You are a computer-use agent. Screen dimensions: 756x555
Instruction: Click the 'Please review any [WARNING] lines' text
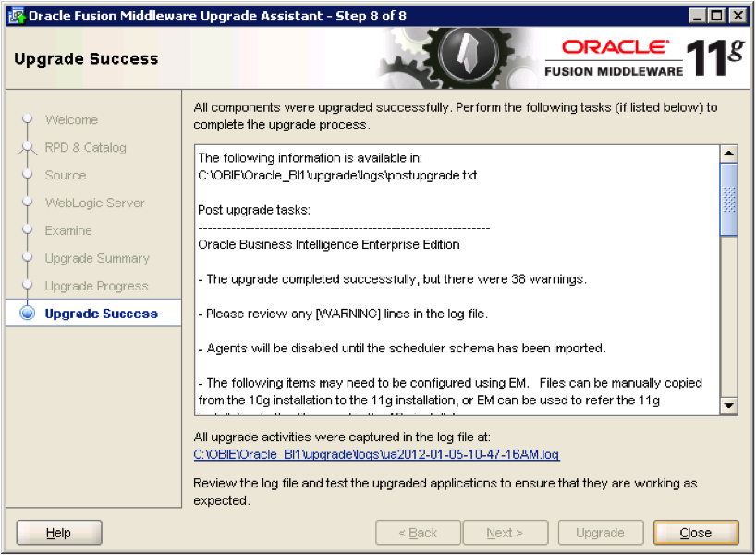tap(343, 314)
